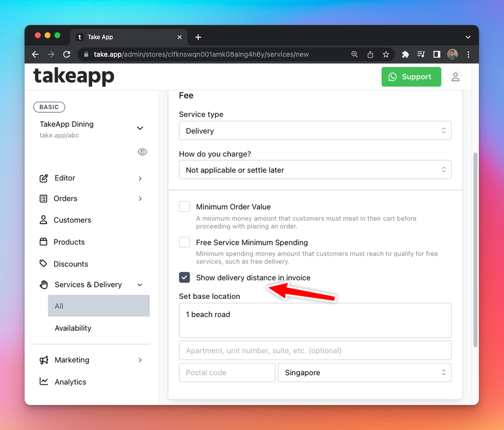Viewport: 504px width, 430px height.
Task: Open the media control playlist icon
Action: [x=421, y=54]
